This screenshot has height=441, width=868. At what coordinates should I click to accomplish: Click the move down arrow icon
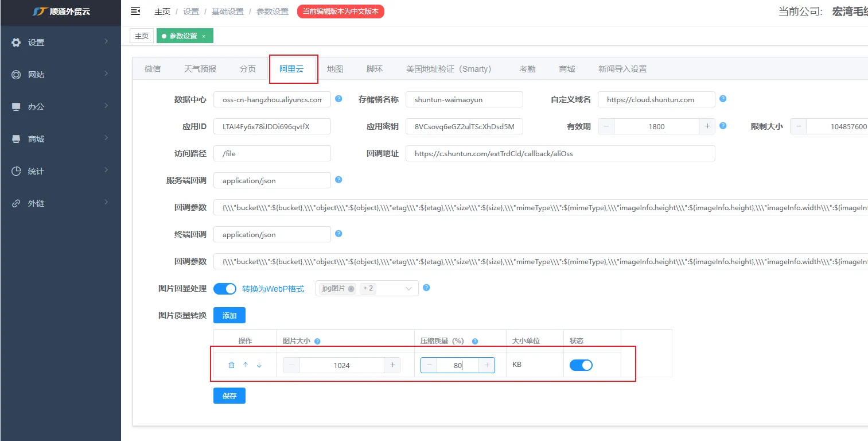click(x=259, y=365)
